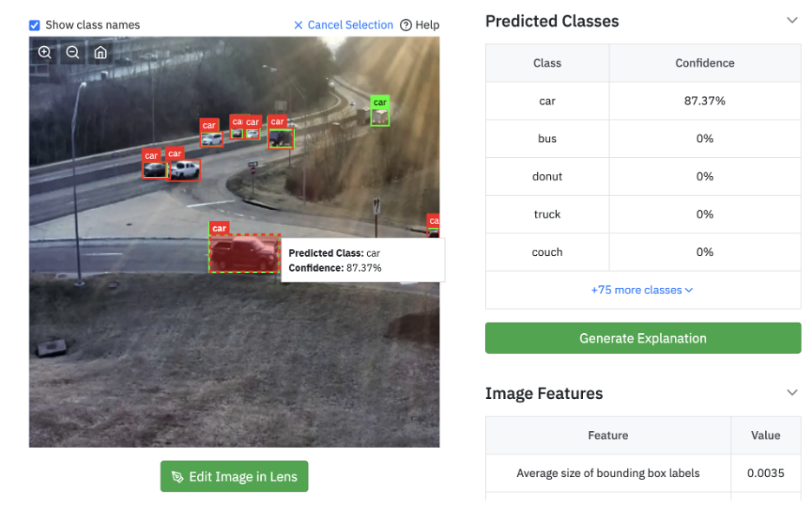
Task: Click the pencil icon on Edit Image button
Action: [178, 477]
